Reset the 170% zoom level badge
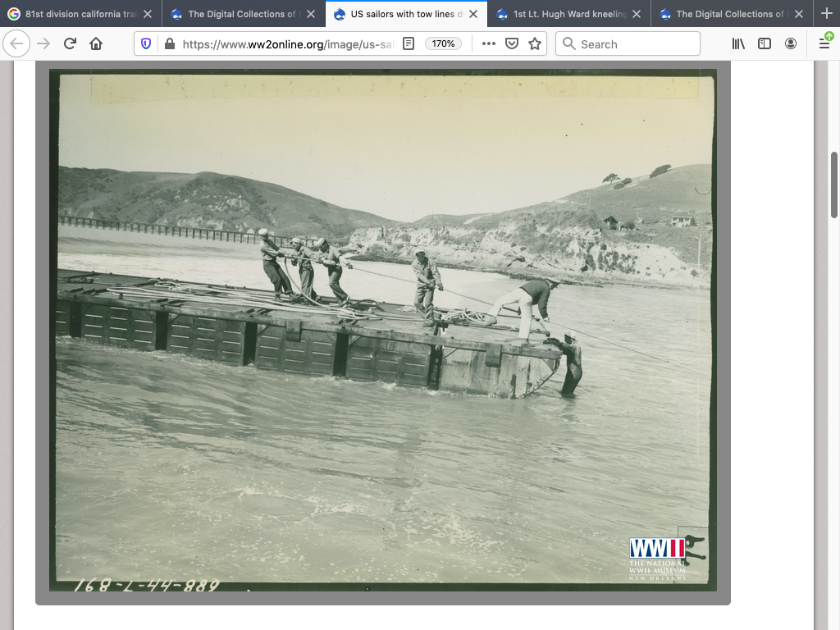840x630 pixels. (444, 44)
